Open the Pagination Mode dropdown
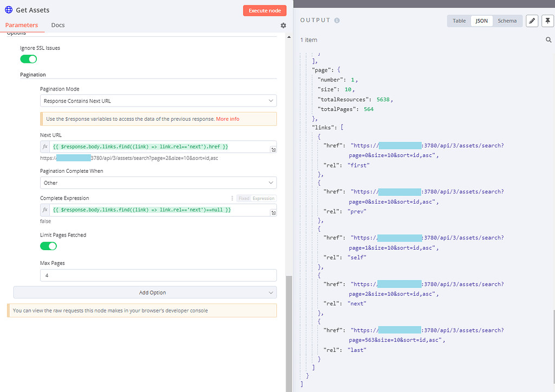 pos(158,101)
